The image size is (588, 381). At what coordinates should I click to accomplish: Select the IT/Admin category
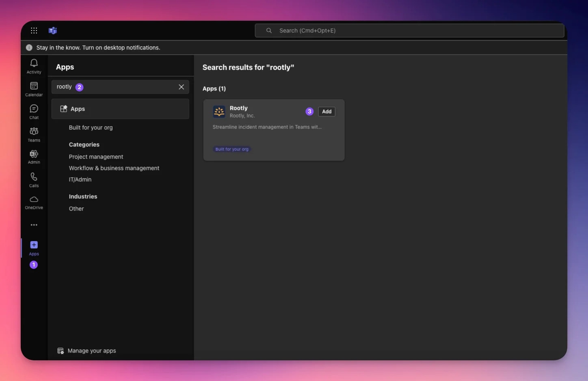pos(80,179)
